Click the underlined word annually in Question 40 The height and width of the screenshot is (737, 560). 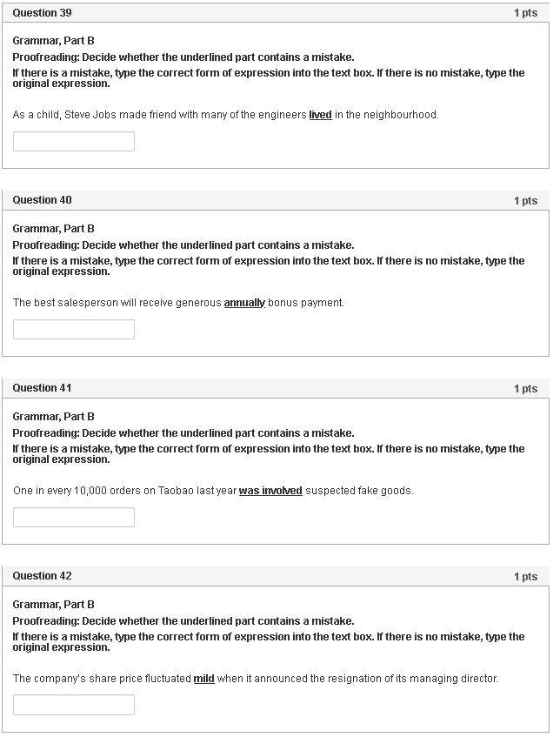(243, 302)
